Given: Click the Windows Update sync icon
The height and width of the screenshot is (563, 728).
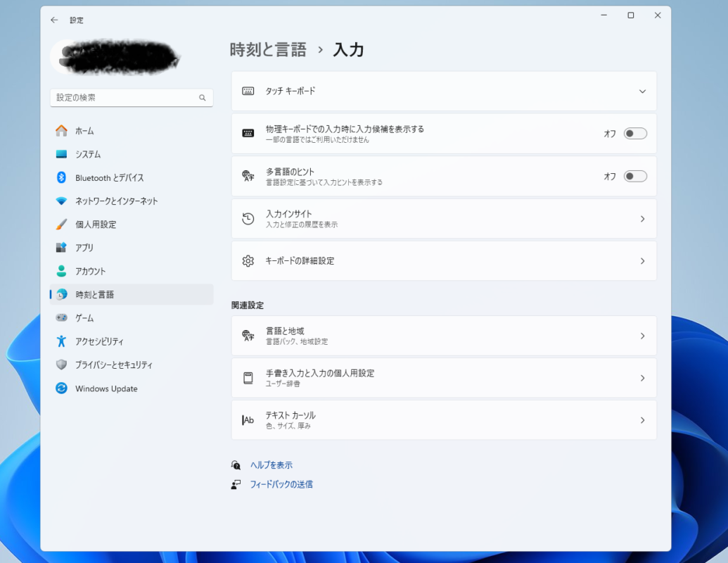Looking at the screenshot, I should [x=61, y=388].
